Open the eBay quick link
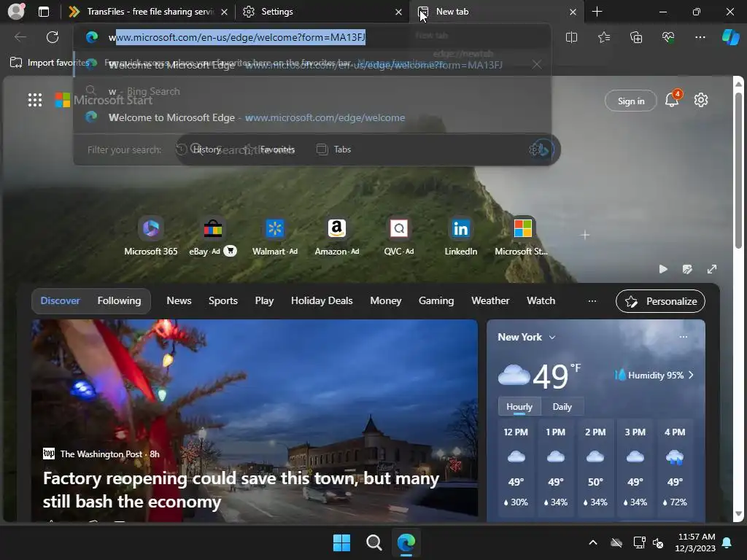747x560 pixels. click(x=212, y=237)
